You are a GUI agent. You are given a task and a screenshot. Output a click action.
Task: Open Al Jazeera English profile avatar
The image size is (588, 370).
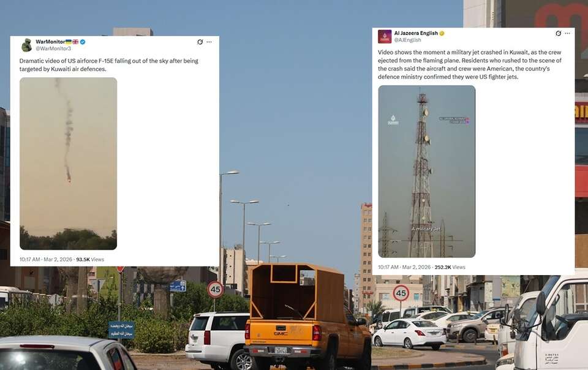coord(385,37)
